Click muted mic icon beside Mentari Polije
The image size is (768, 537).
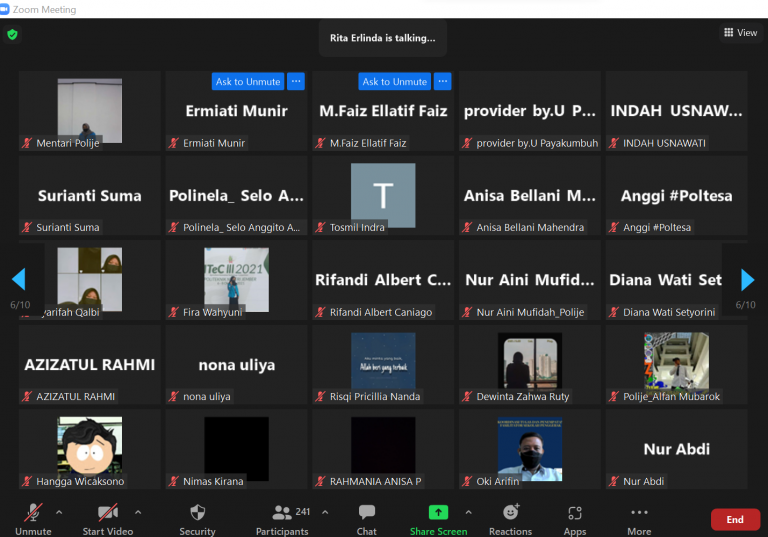(x=27, y=143)
